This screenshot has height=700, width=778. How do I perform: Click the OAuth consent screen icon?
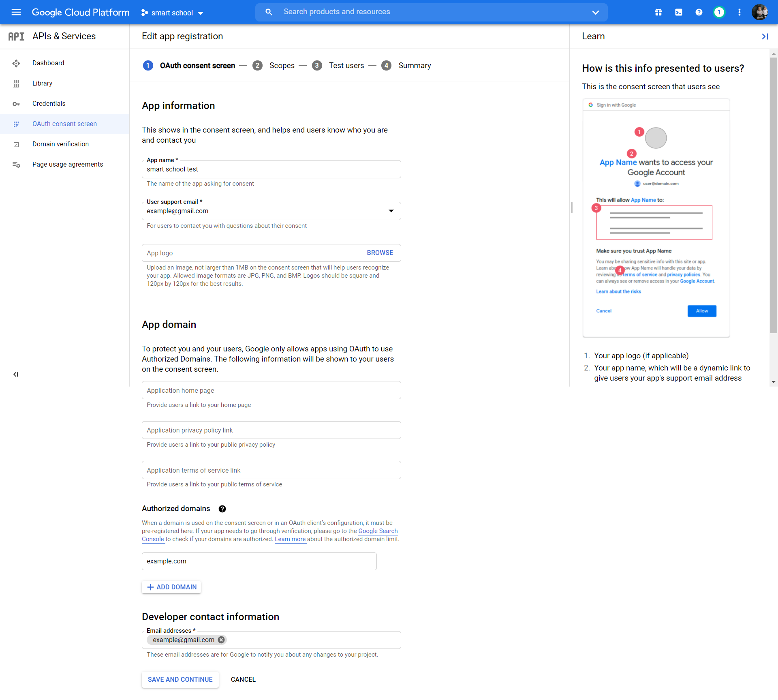(16, 124)
